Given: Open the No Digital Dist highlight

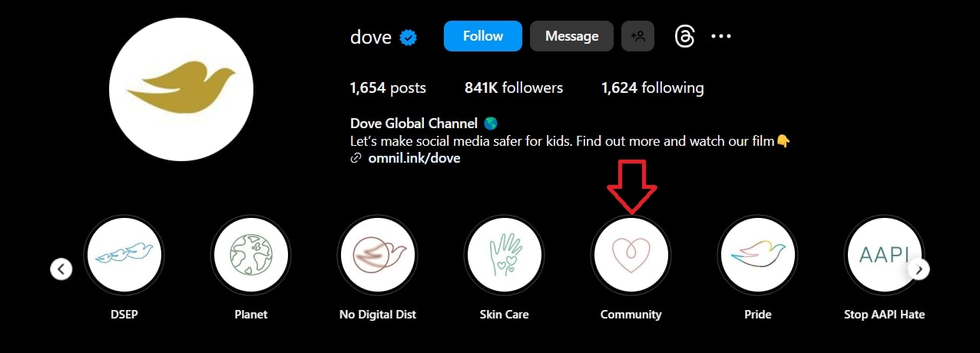Looking at the screenshot, I should (x=377, y=254).
